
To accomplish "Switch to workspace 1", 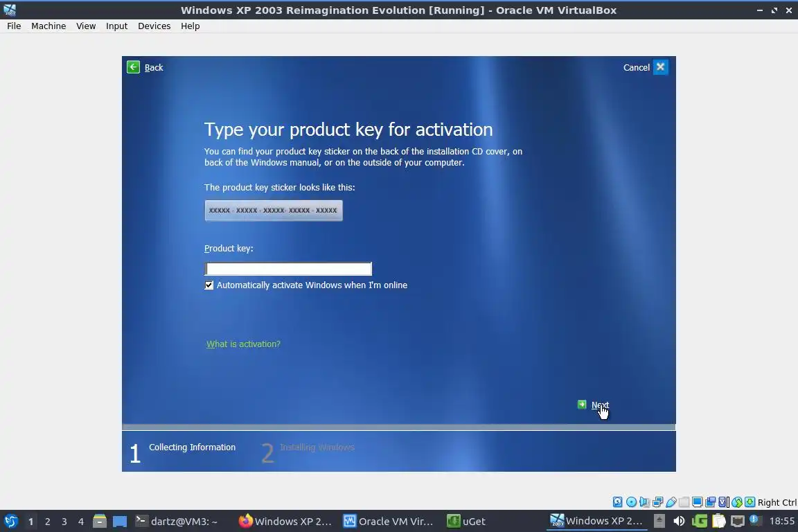I will click(x=30, y=522).
